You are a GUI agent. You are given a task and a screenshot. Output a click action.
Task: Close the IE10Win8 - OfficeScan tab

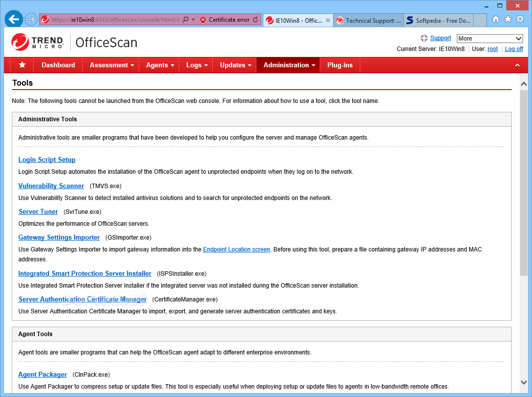[328, 20]
